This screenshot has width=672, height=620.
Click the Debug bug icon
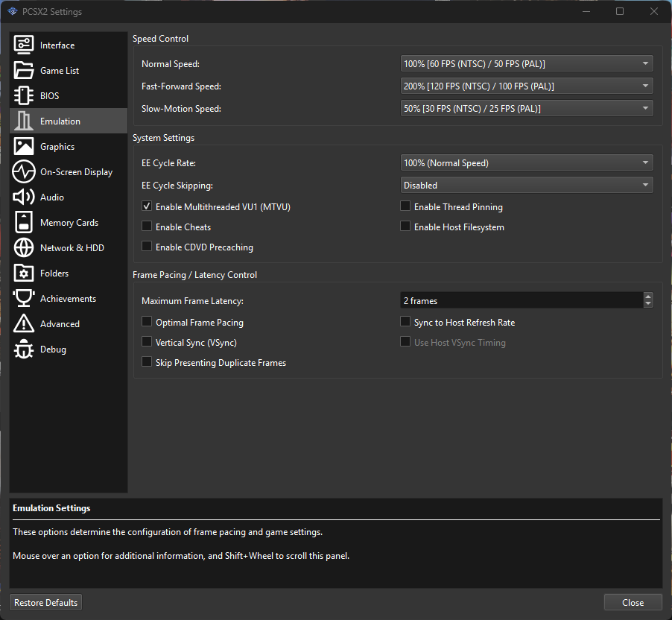point(24,349)
